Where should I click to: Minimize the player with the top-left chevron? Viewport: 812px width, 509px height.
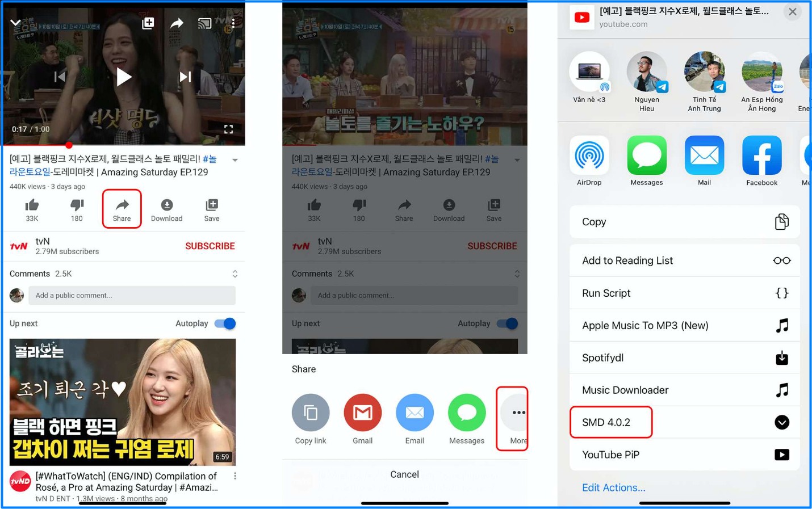(x=15, y=23)
